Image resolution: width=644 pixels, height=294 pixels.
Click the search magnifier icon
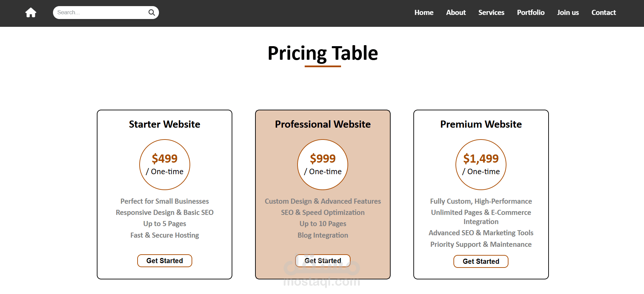pyautogui.click(x=151, y=13)
